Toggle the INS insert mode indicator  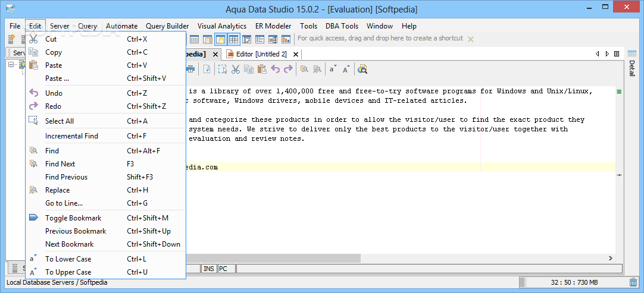coord(209,269)
